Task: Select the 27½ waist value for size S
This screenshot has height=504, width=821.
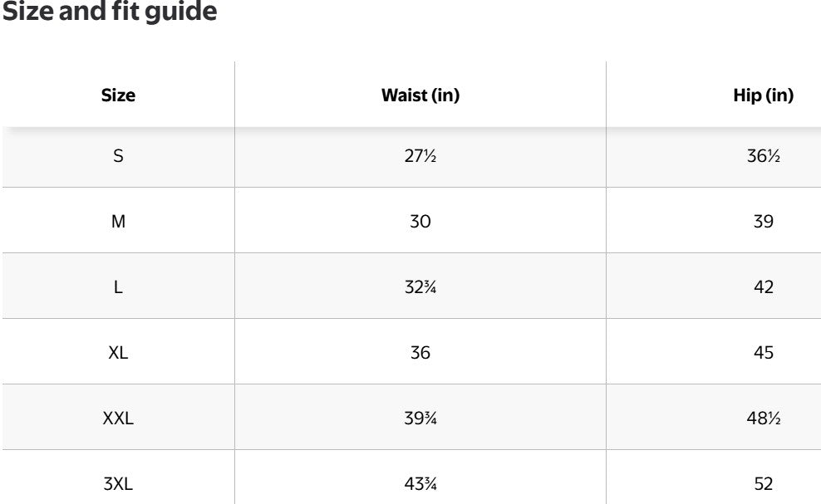Action: [x=420, y=155]
